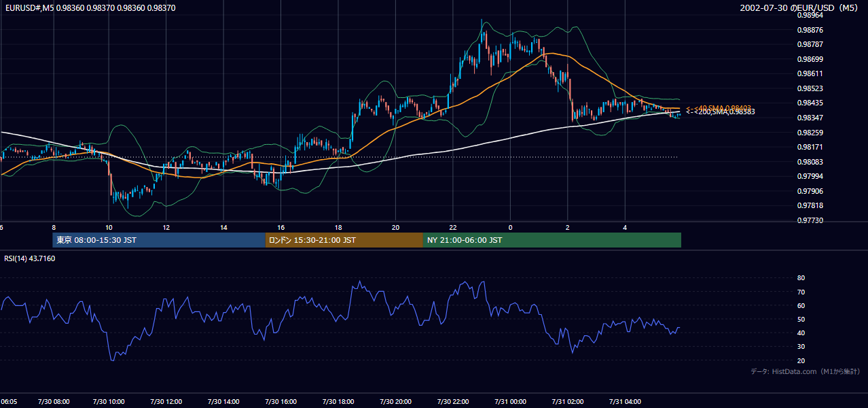Click the 7/30 10:00 date label

110,402
